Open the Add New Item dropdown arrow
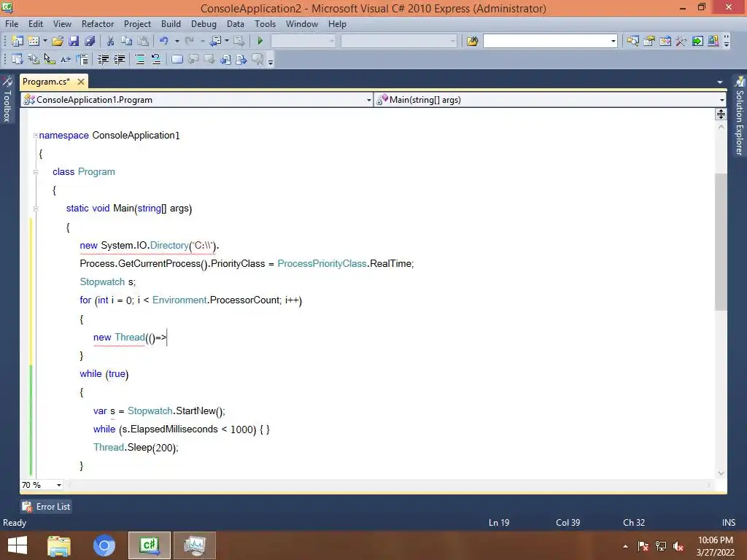 [44, 41]
